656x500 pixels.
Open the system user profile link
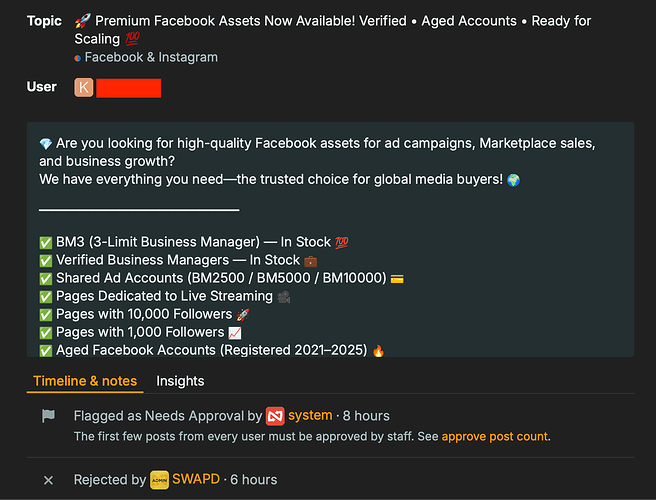pyautogui.click(x=310, y=415)
